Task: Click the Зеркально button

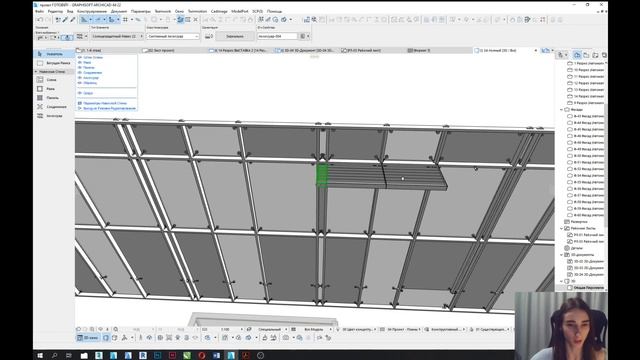Action: [x=235, y=36]
